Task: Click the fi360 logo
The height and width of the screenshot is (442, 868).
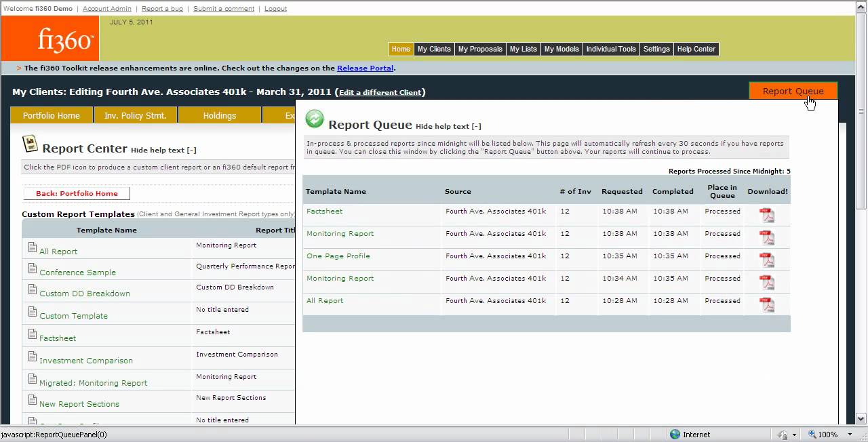Action: click(x=50, y=39)
